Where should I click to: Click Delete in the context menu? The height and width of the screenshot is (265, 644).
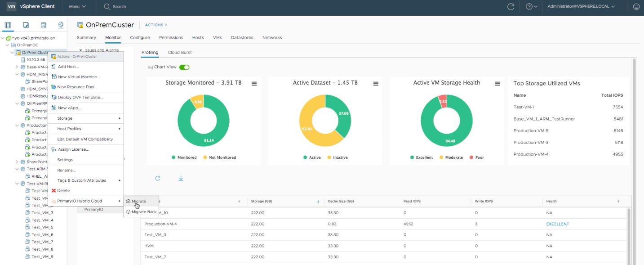pyautogui.click(x=86, y=190)
